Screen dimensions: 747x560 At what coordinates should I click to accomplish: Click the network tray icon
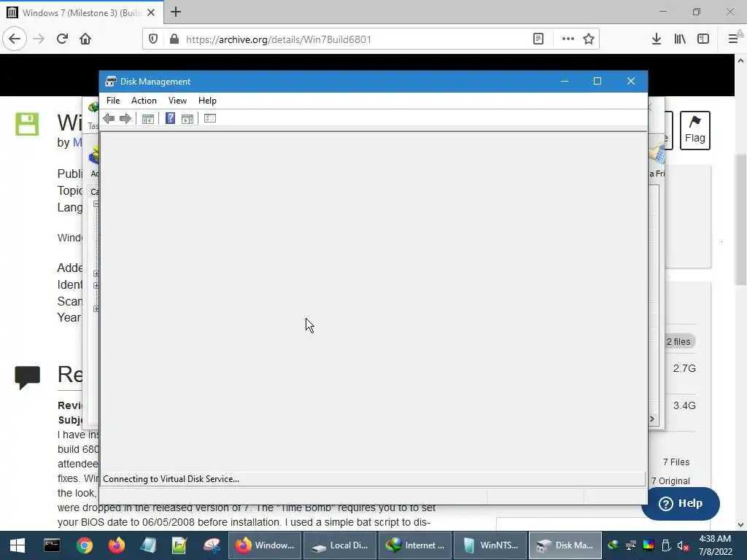631,545
